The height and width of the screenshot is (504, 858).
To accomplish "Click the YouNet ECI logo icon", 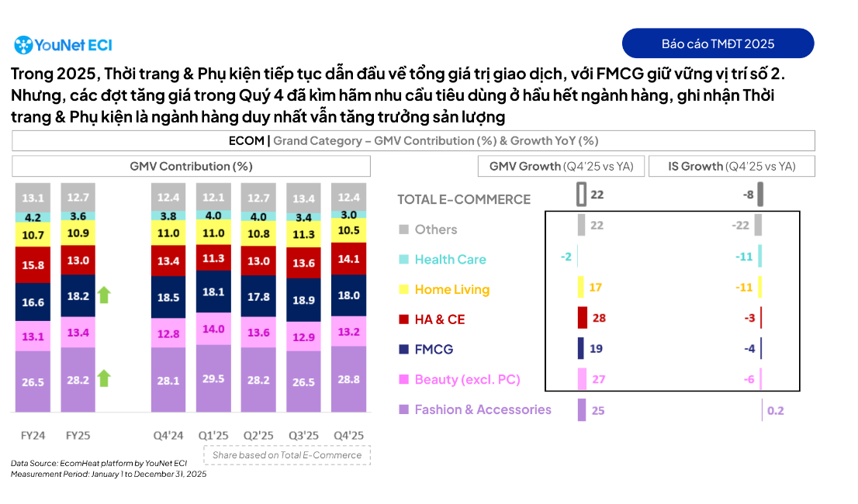I will [23, 45].
